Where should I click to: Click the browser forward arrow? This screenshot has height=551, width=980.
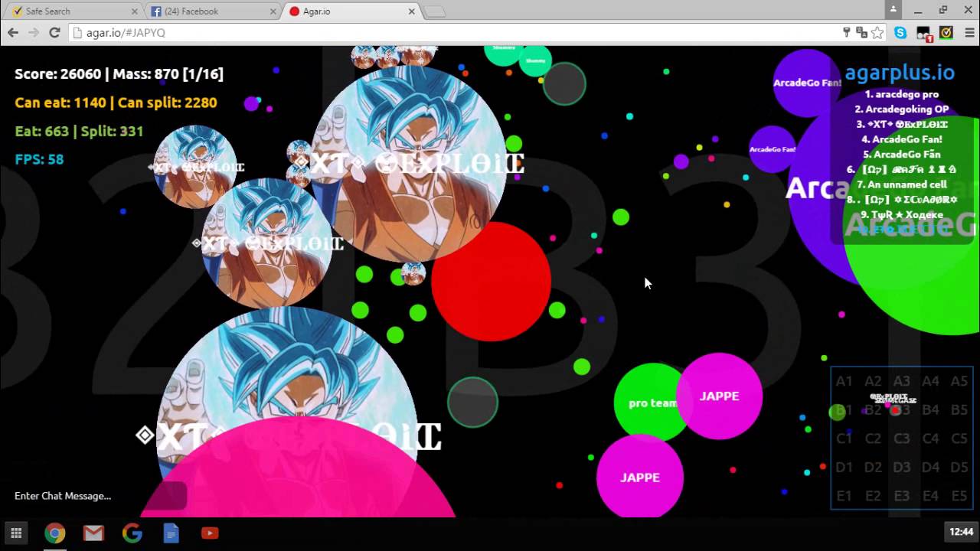[x=34, y=32]
